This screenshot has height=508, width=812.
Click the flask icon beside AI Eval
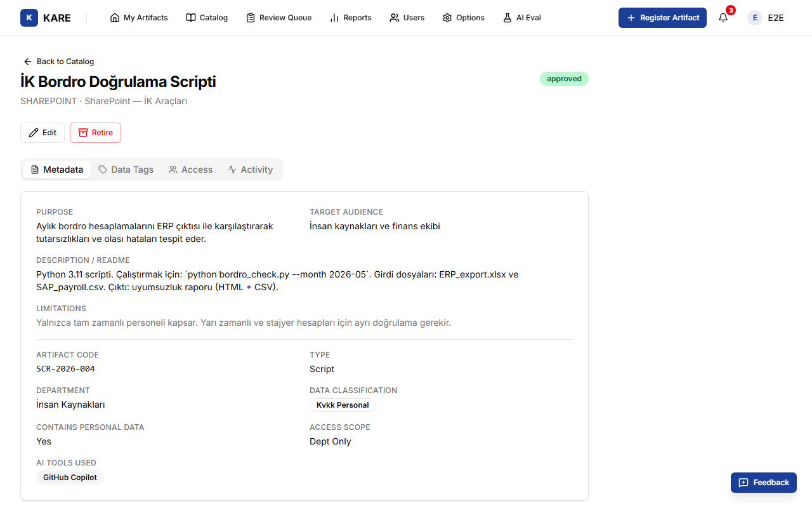tap(507, 18)
